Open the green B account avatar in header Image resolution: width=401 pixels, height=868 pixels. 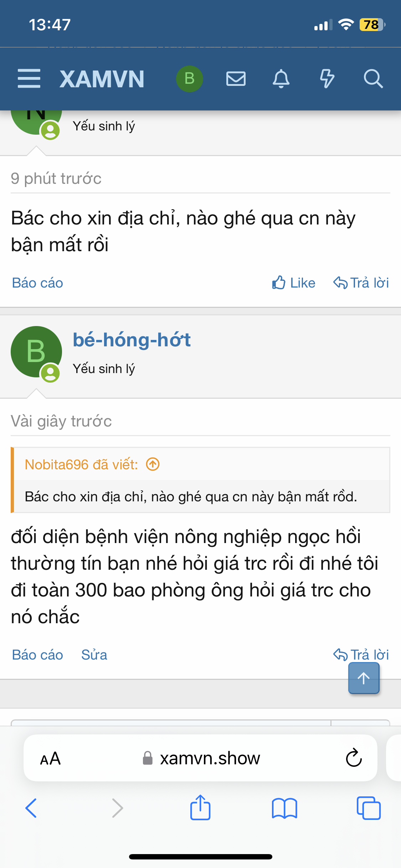[x=190, y=79]
